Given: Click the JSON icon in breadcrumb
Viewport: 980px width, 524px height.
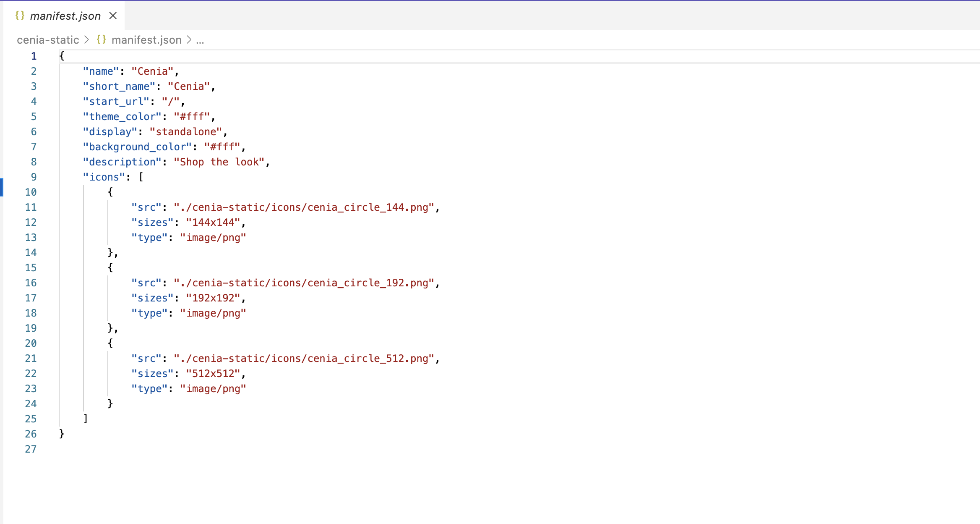Looking at the screenshot, I should tap(101, 39).
